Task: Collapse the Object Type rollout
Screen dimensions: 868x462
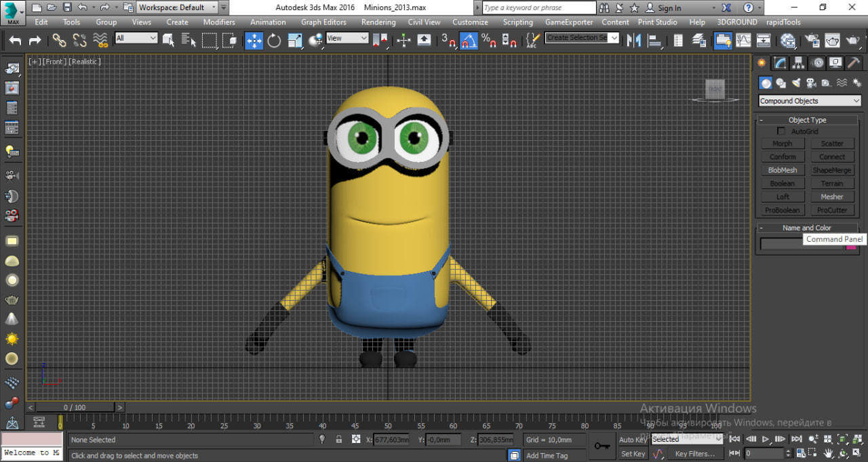Action: (807, 120)
